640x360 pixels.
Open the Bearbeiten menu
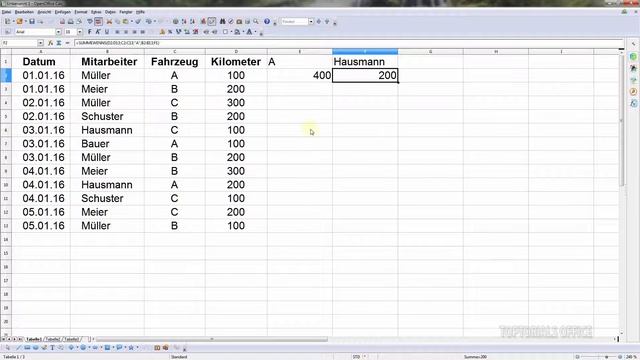coord(24,12)
